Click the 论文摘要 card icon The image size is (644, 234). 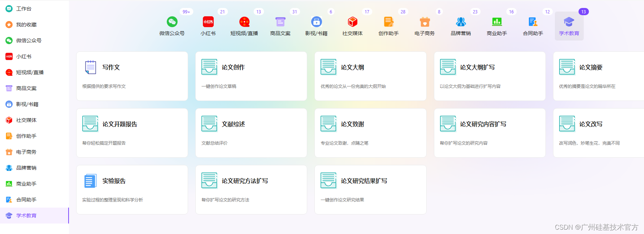pyautogui.click(x=567, y=67)
